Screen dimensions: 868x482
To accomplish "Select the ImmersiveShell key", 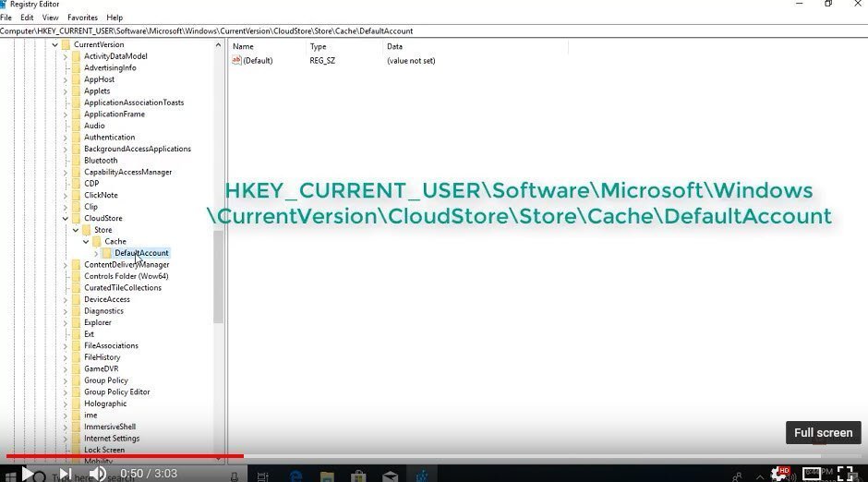I will [110, 427].
